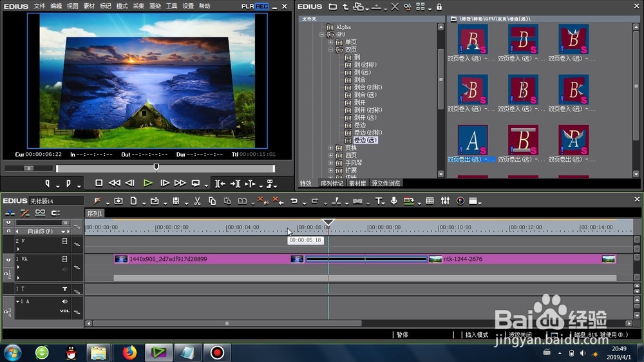The height and width of the screenshot is (362, 644).
Task: Click the scissors cut icon in timeline toolbar
Action: [197, 201]
